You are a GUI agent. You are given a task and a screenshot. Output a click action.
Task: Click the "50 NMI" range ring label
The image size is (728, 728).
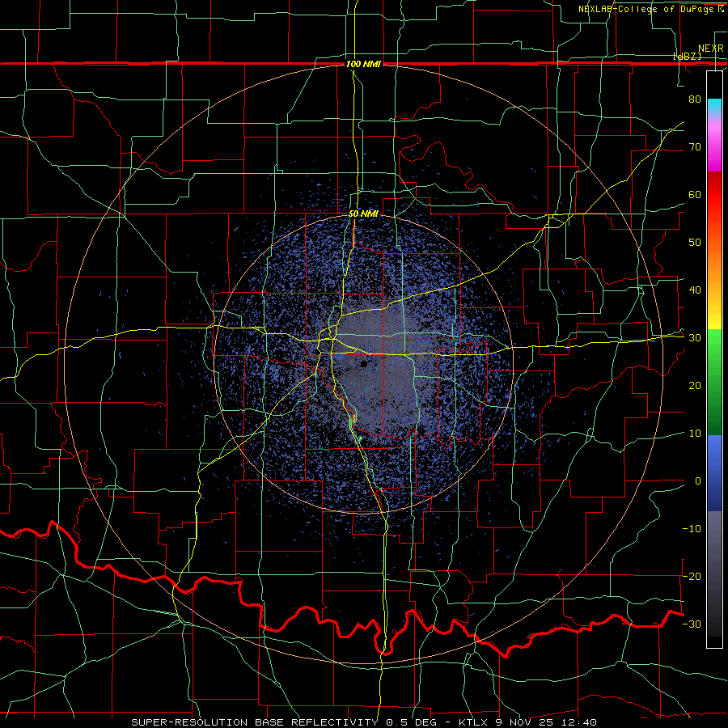click(x=363, y=214)
